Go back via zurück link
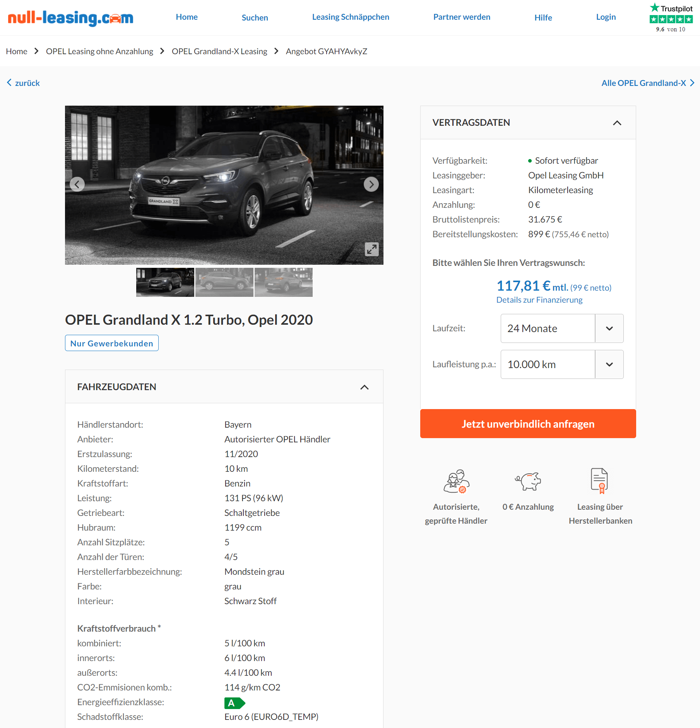The image size is (700, 728). point(23,83)
